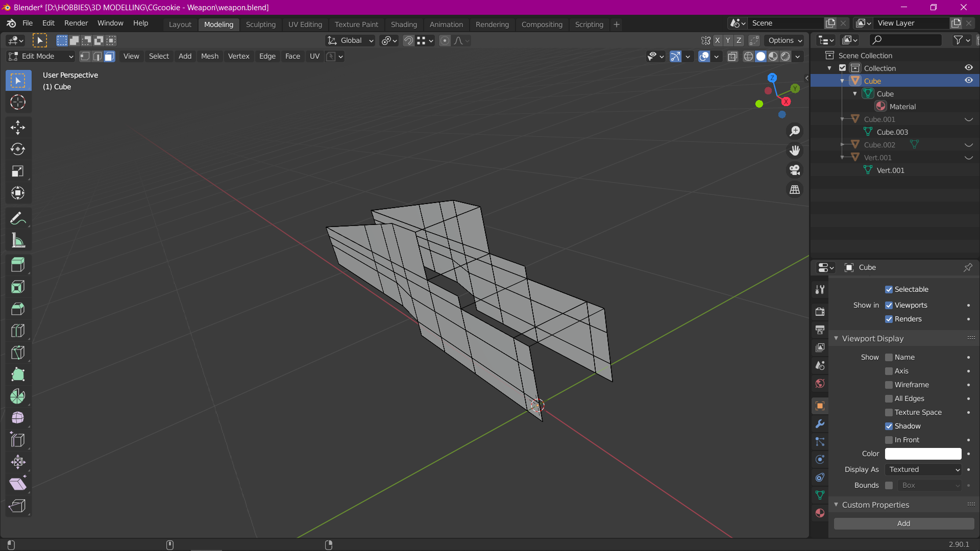The image size is (980, 551).
Task: Activate Extrude Region tool
Action: [x=18, y=265]
